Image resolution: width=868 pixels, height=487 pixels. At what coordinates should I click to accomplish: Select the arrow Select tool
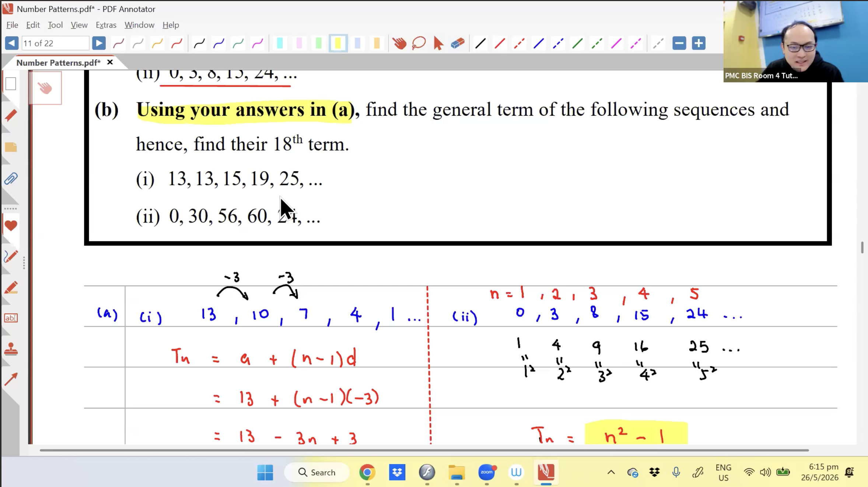click(438, 43)
